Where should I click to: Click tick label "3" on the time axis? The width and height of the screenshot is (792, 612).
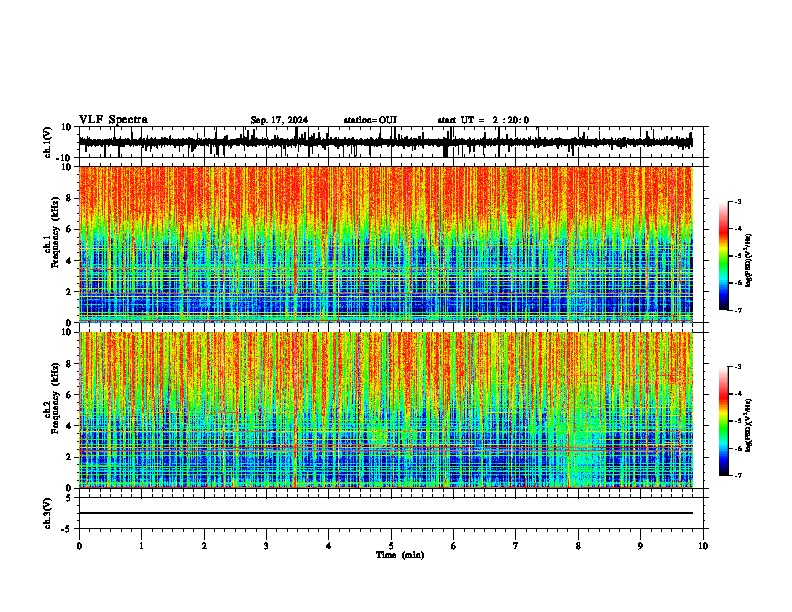pos(266,546)
